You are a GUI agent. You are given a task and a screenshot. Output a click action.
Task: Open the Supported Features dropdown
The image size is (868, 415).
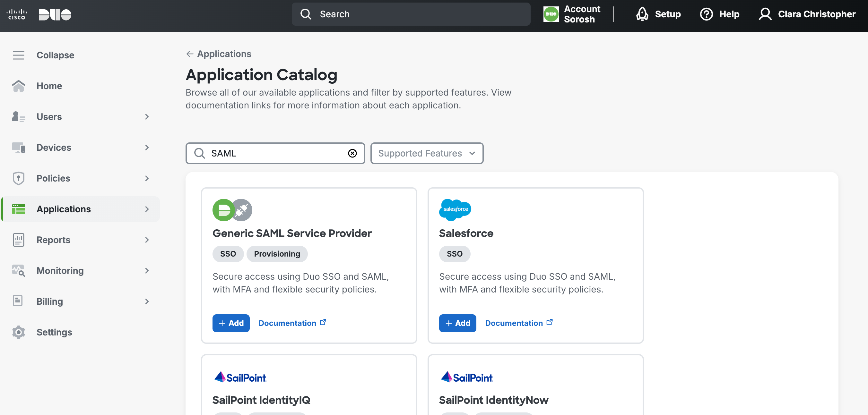(x=427, y=154)
